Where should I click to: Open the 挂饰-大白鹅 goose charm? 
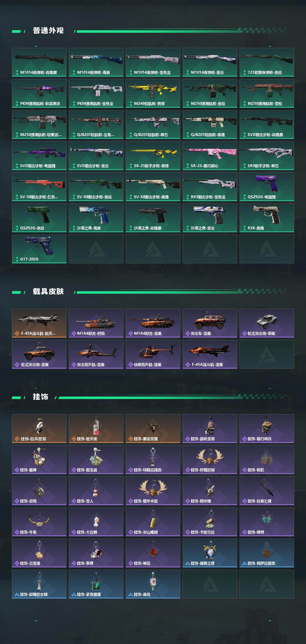[x=96, y=522]
